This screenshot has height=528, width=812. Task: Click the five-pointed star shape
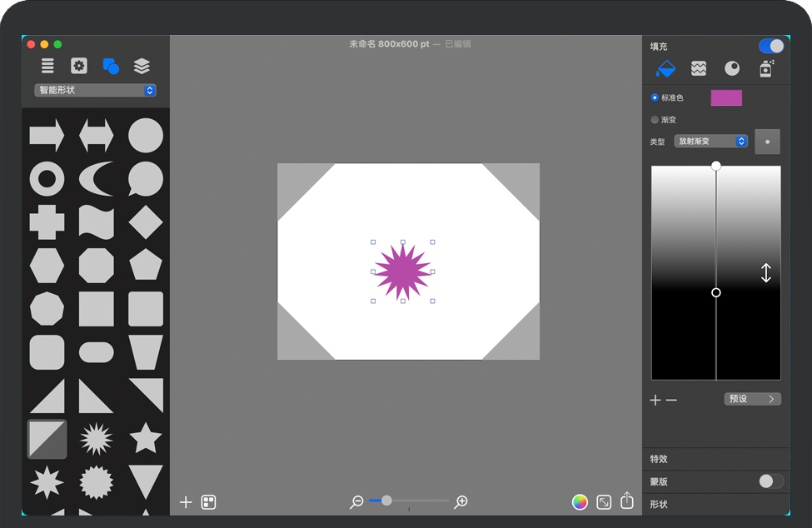tap(146, 438)
